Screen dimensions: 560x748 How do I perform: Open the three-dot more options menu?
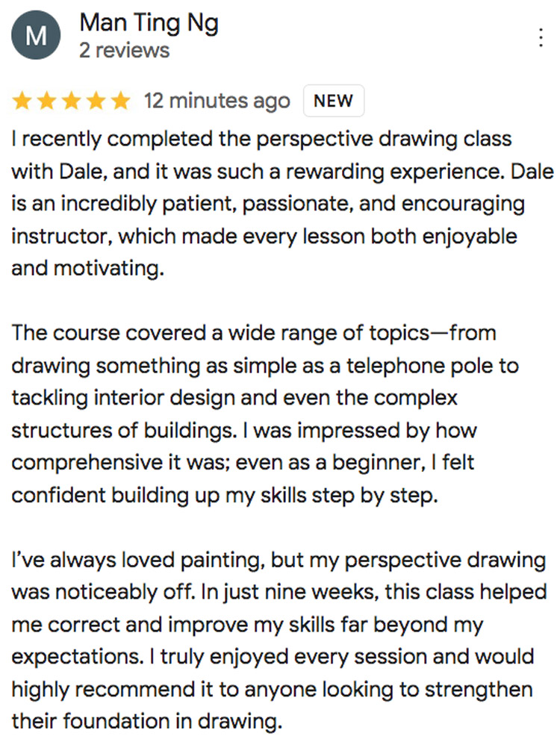(541, 38)
